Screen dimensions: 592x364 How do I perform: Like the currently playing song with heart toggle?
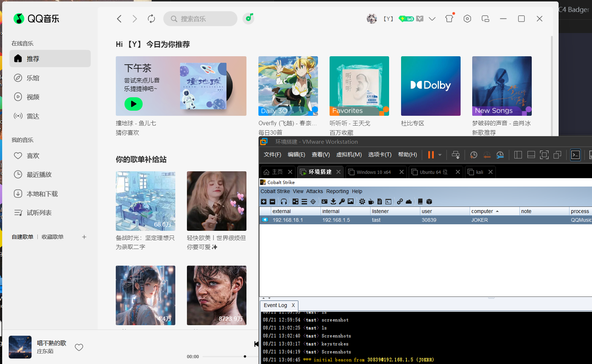[x=79, y=347]
